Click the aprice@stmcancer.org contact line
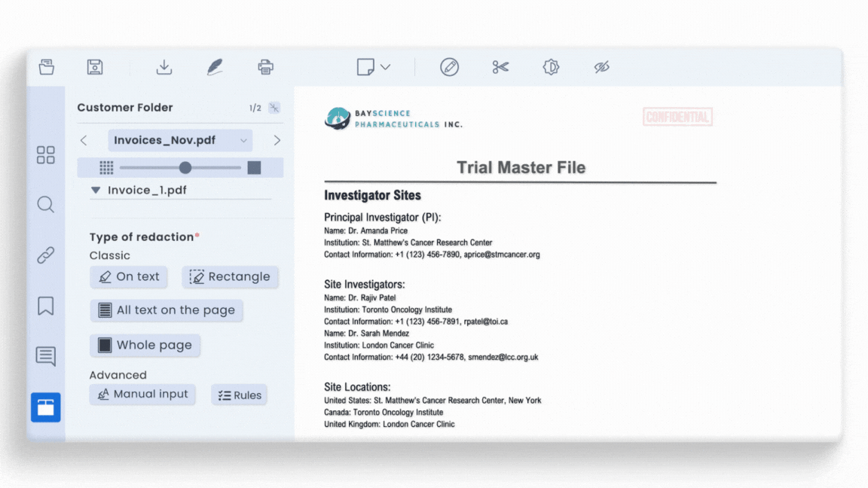Viewport: 868px width, 488px height. click(x=432, y=255)
